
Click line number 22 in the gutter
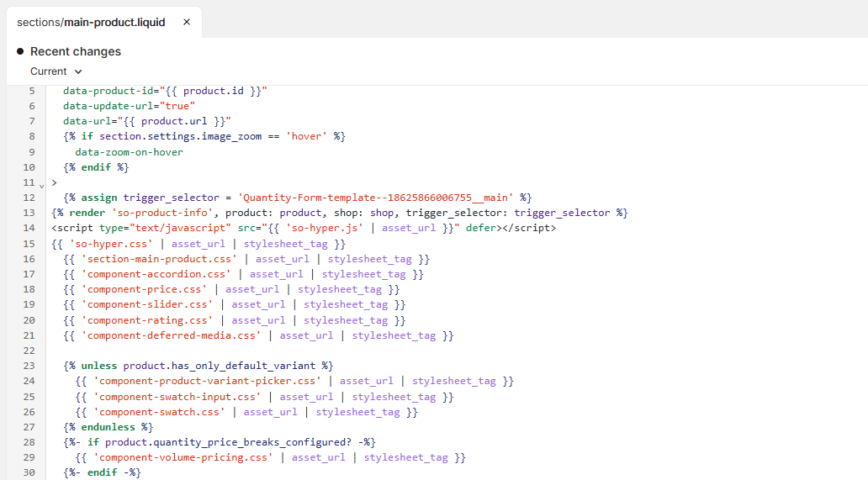pos(29,351)
